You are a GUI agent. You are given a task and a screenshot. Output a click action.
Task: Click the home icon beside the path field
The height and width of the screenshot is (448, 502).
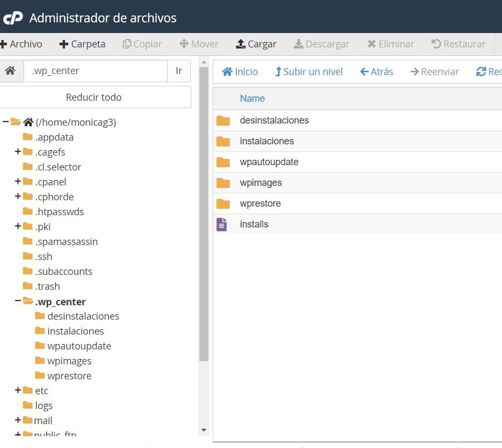pos(10,71)
